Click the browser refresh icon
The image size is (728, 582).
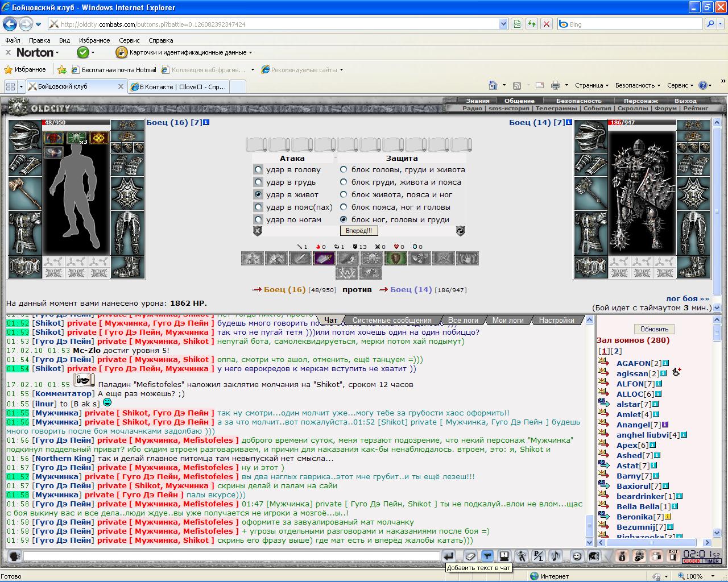point(532,24)
